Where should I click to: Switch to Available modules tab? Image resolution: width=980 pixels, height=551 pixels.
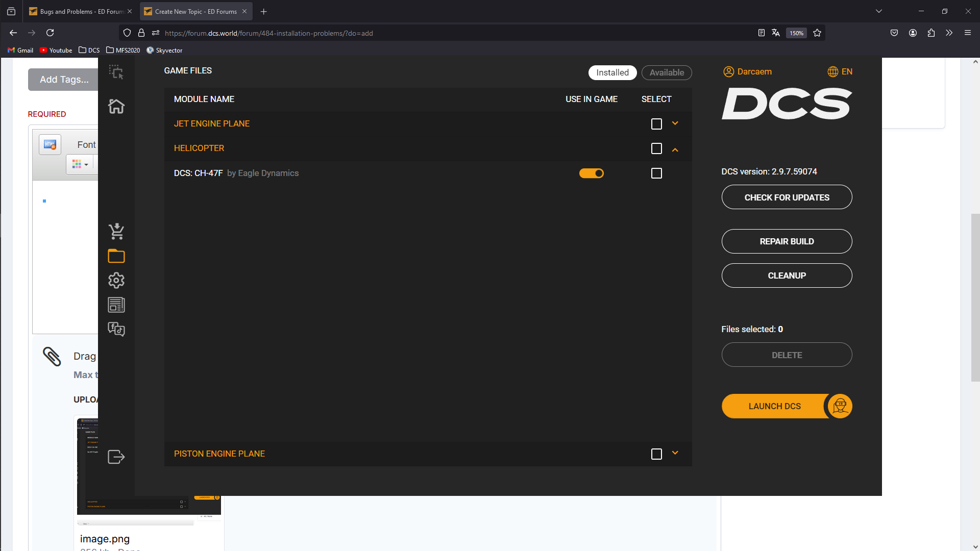pos(667,72)
